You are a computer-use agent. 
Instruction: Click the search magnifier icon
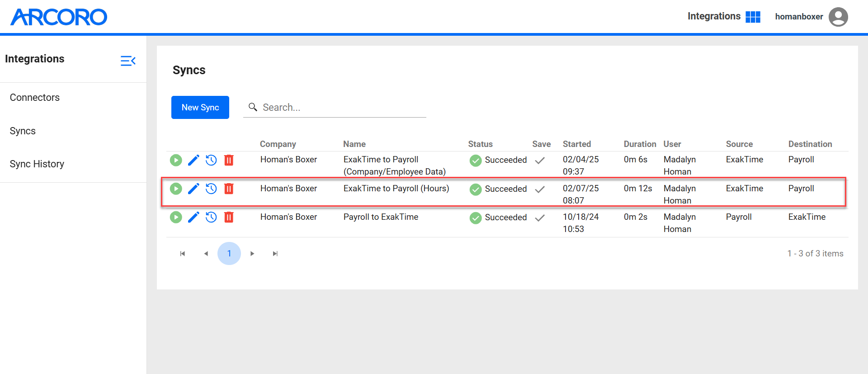[x=253, y=107]
